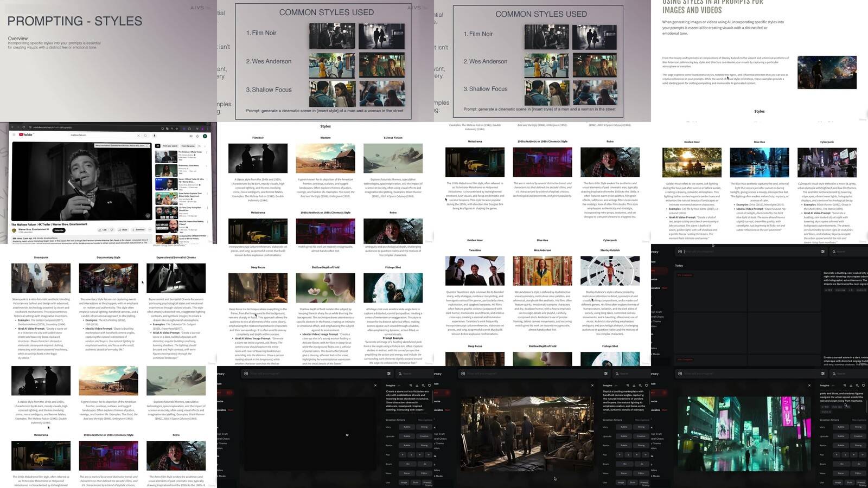Click magnifier icon above the cyberpunk prompt text
This screenshot has width=868, height=488.
[857, 386]
